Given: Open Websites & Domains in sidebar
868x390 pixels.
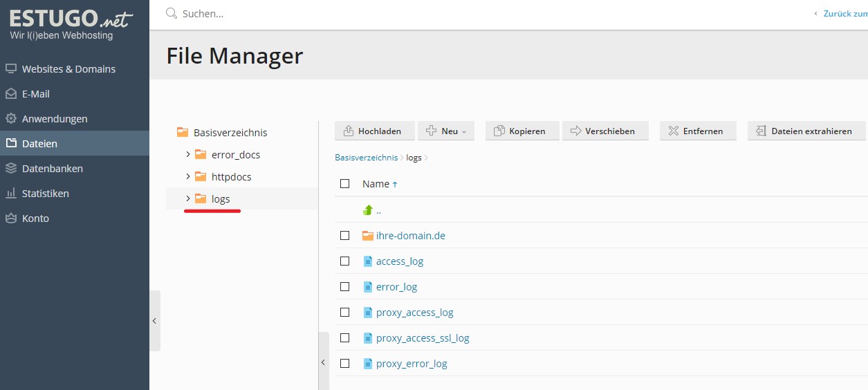Looking at the screenshot, I should click(68, 69).
